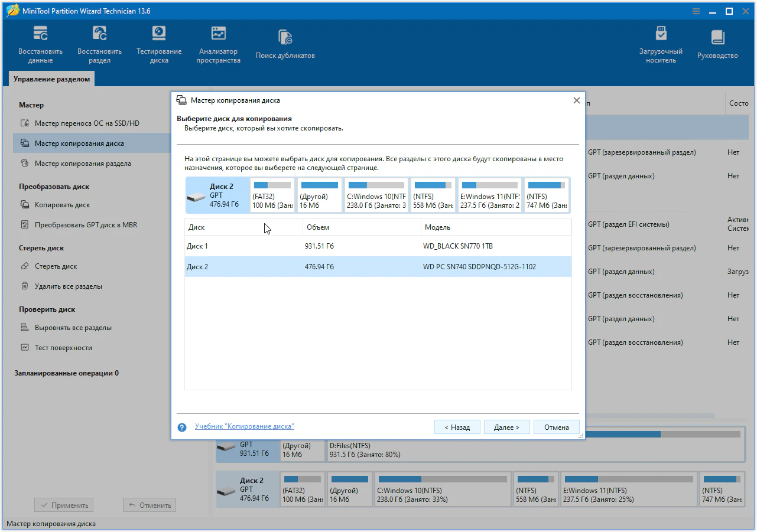Click the C:Windows 10 partition in dialog
The width and height of the screenshot is (757, 532).
coord(376,195)
